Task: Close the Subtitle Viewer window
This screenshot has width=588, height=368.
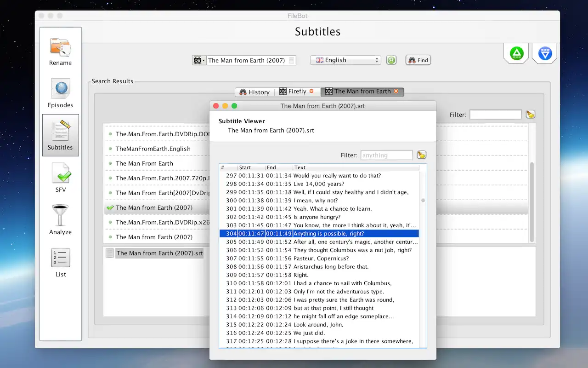Action: tap(216, 106)
